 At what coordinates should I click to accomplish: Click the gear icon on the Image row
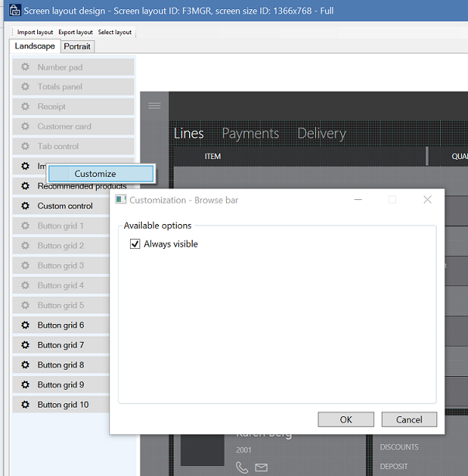tap(26, 166)
